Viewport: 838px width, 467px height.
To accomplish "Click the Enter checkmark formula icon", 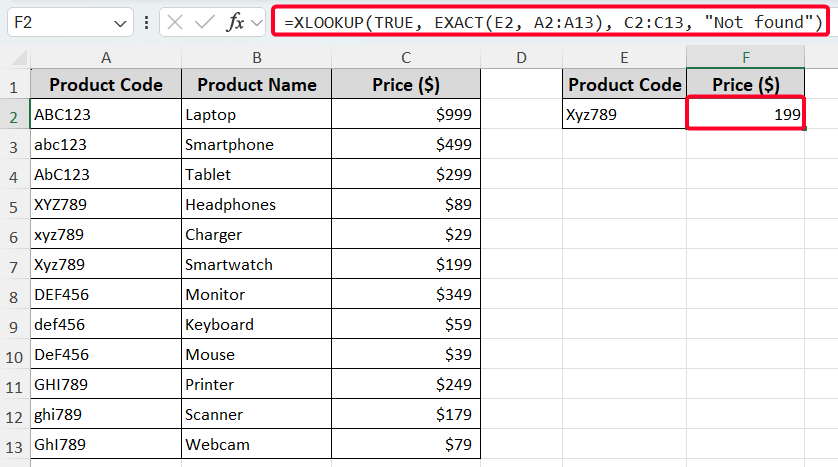I will (x=208, y=22).
